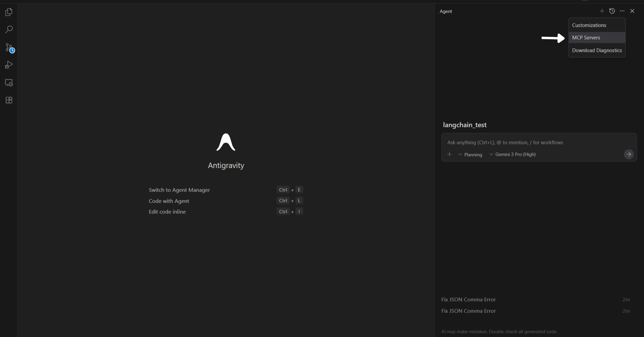Click the attachment plus inside the chat input

pyautogui.click(x=449, y=154)
